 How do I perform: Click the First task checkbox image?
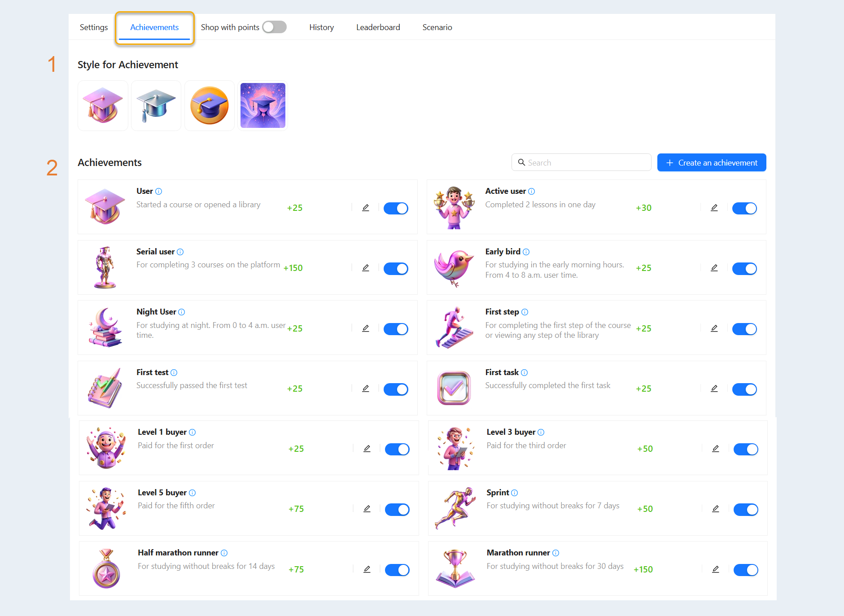[454, 388]
